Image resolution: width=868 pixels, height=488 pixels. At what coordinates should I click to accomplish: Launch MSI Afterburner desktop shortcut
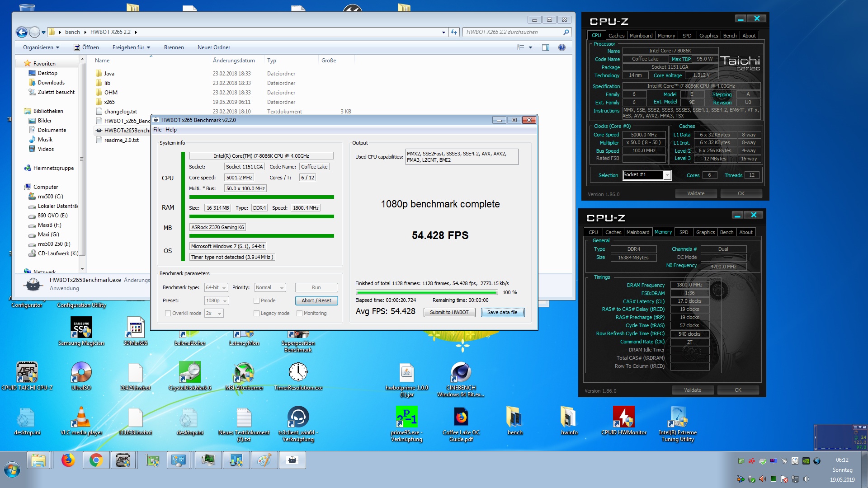pos(244,376)
